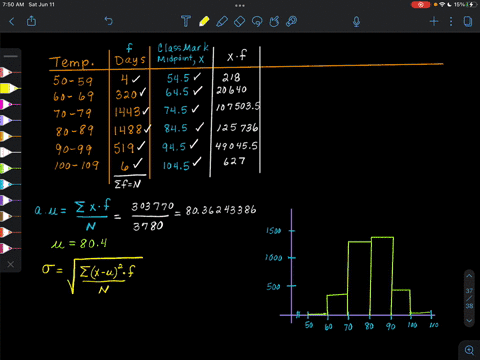Image resolution: width=480 pixels, height=360 pixels.
Task: Select the Text tool
Action: click(186, 21)
